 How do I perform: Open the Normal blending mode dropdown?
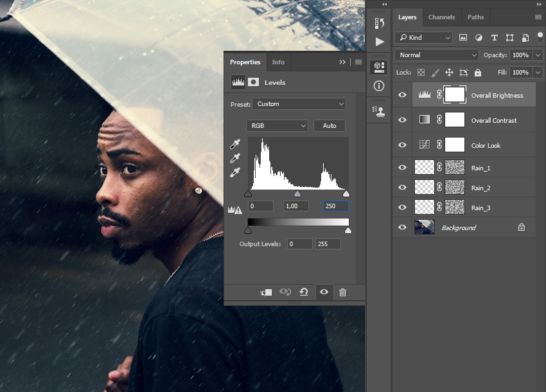point(436,55)
